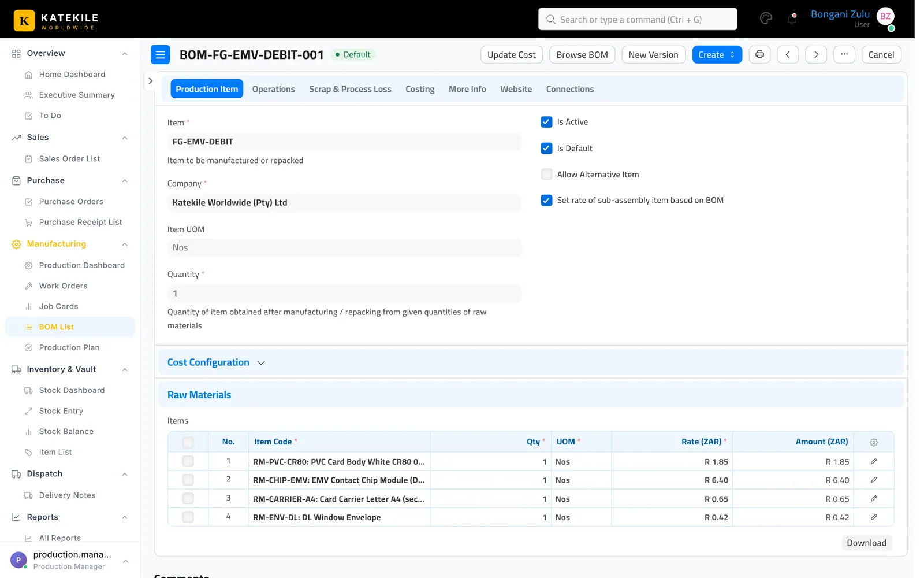
Task: Open the Costing tab
Action: click(x=420, y=89)
